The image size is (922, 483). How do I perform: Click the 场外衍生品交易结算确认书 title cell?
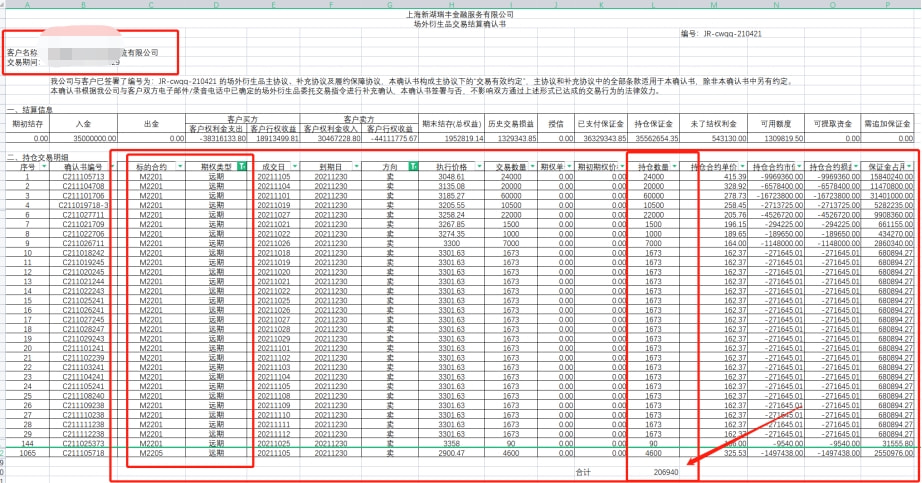tap(460, 23)
